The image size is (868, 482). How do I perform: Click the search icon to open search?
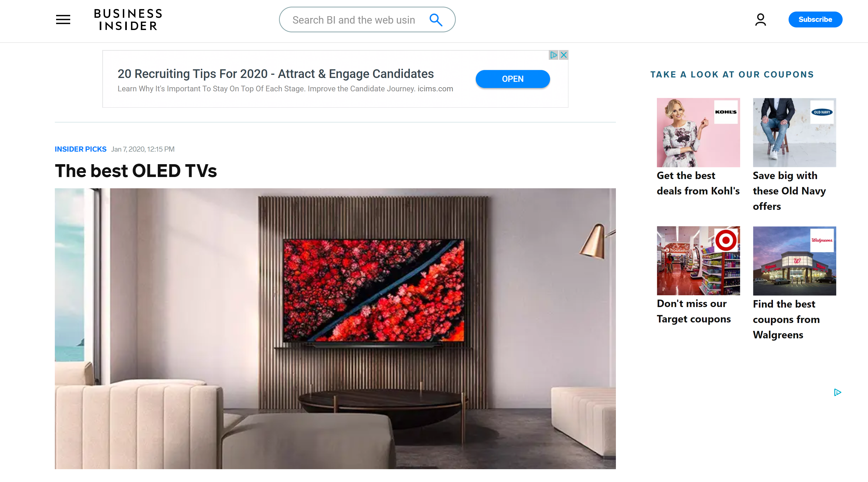436,19
